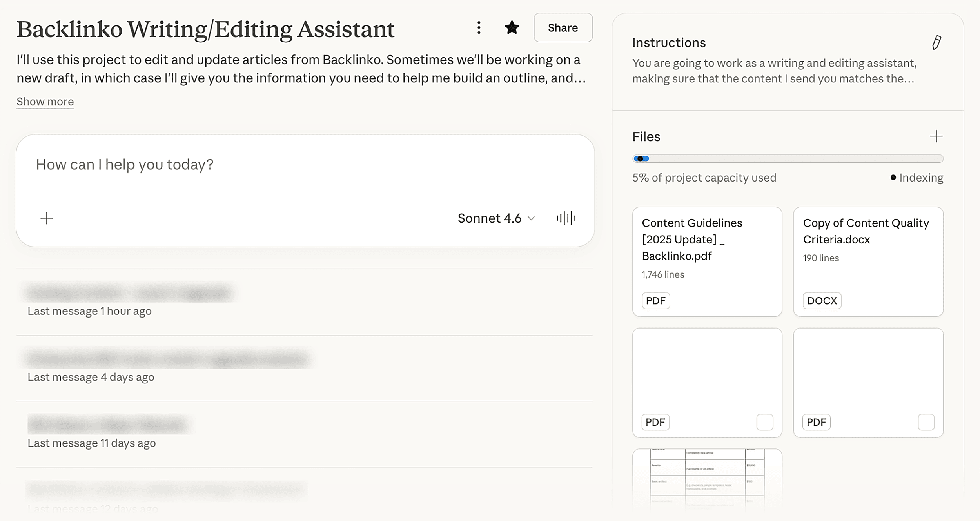This screenshot has height=521, width=980.
Task: Start voice mode with the waveform icon
Action: [566, 218]
